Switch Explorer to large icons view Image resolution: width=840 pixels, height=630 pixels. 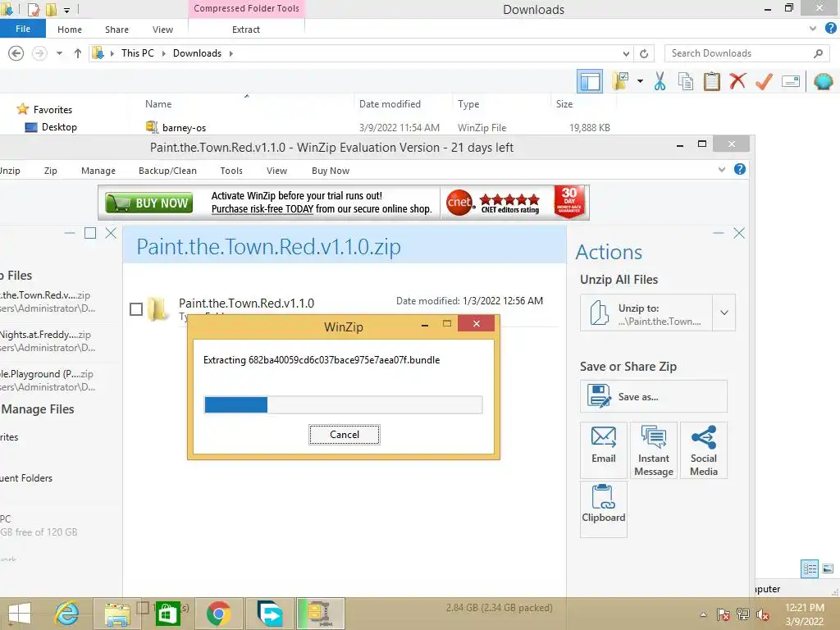pos(828,568)
